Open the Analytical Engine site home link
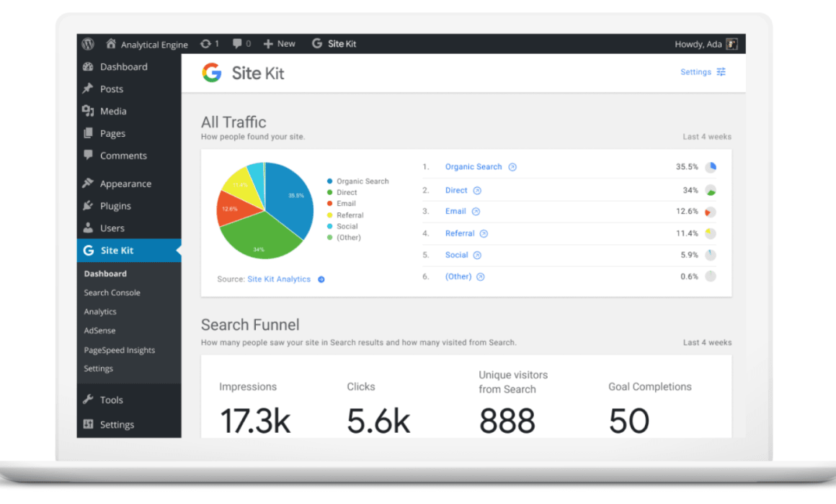This screenshot has width=836, height=504. (x=146, y=44)
